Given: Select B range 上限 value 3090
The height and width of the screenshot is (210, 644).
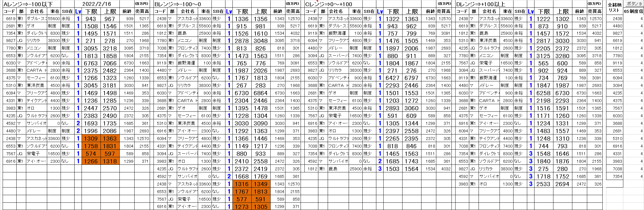Looking at the screenshot, I should [x=261, y=123].
